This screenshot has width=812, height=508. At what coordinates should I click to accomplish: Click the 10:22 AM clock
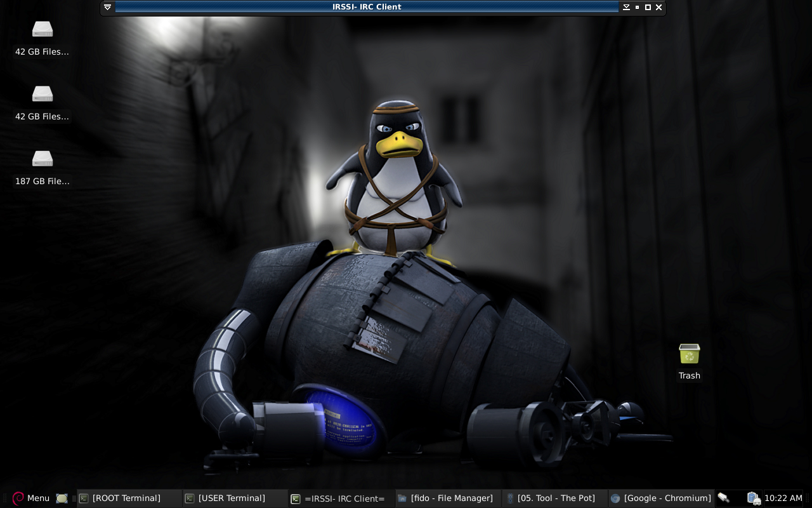(783, 498)
